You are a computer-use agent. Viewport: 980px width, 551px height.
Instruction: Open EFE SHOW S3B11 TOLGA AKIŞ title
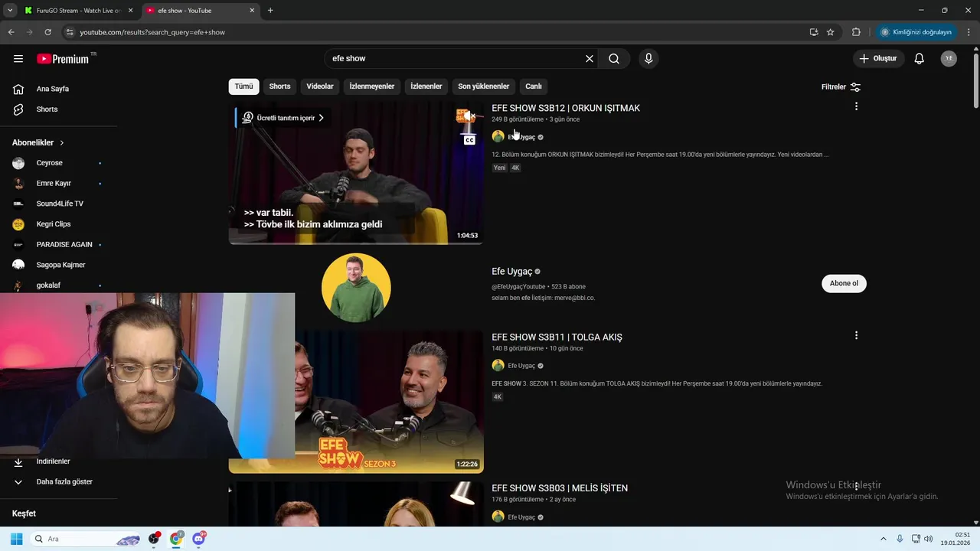pos(557,337)
